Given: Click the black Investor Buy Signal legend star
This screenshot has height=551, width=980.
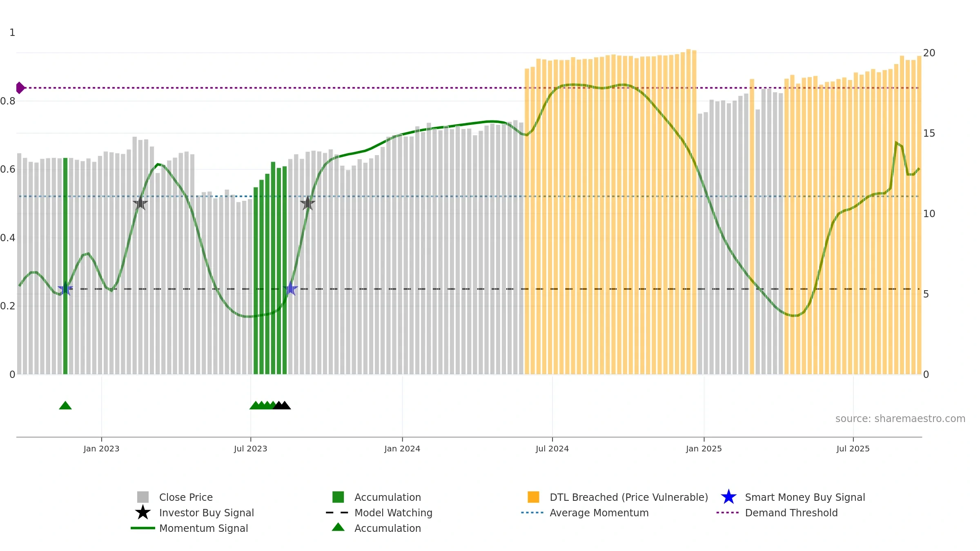Looking at the screenshot, I should coord(143,512).
